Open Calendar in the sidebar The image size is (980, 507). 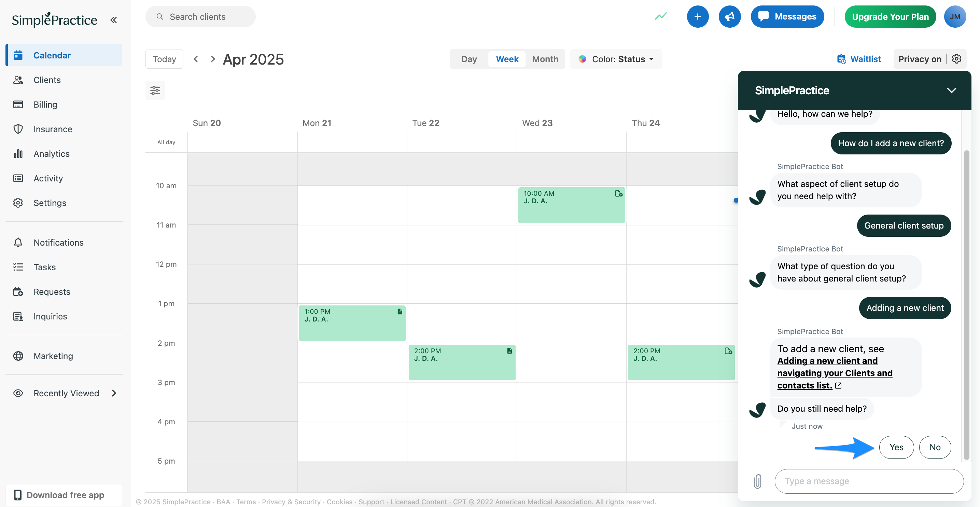[x=64, y=55]
